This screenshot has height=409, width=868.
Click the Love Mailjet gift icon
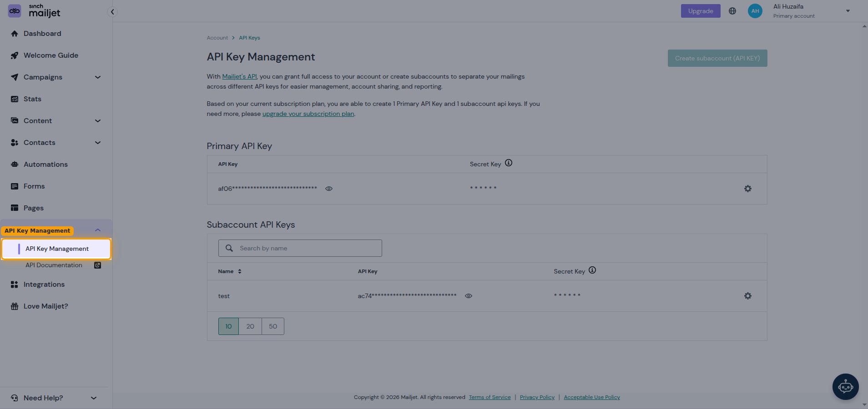pos(15,306)
